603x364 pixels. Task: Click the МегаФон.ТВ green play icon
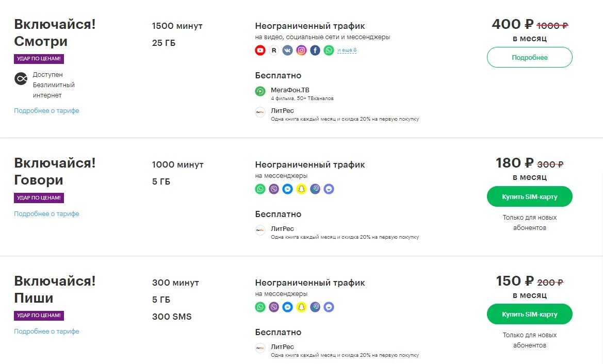tap(260, 91)
